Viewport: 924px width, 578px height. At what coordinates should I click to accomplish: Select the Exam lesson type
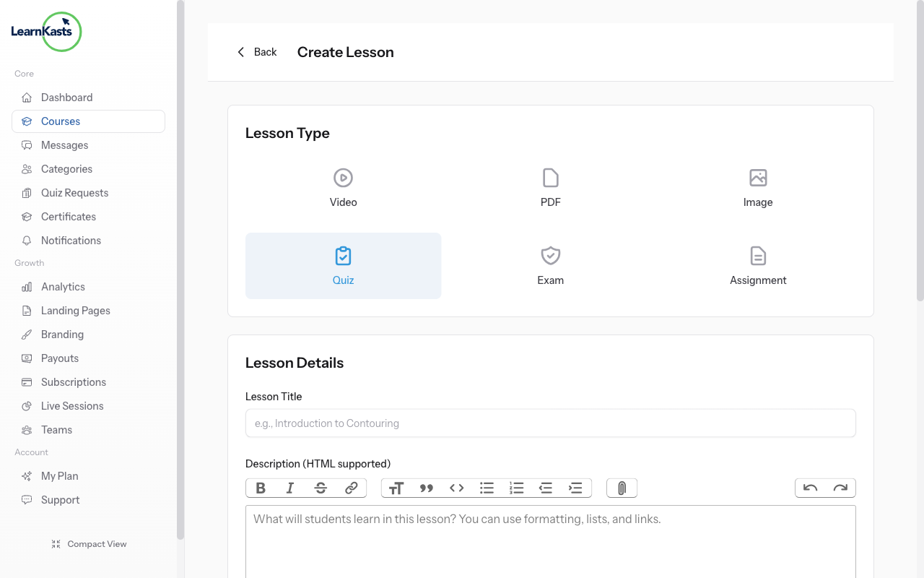point(550,266)
